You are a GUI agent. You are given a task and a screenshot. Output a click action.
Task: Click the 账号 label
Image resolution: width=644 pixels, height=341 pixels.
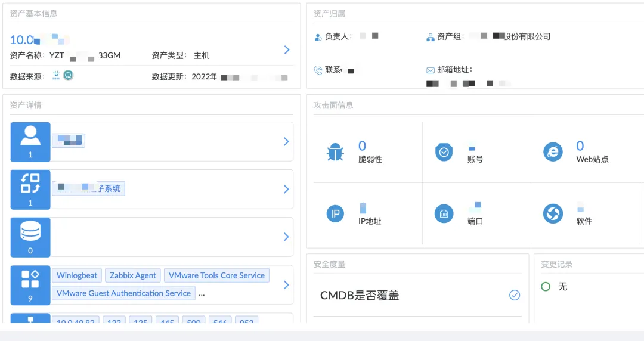475,159
